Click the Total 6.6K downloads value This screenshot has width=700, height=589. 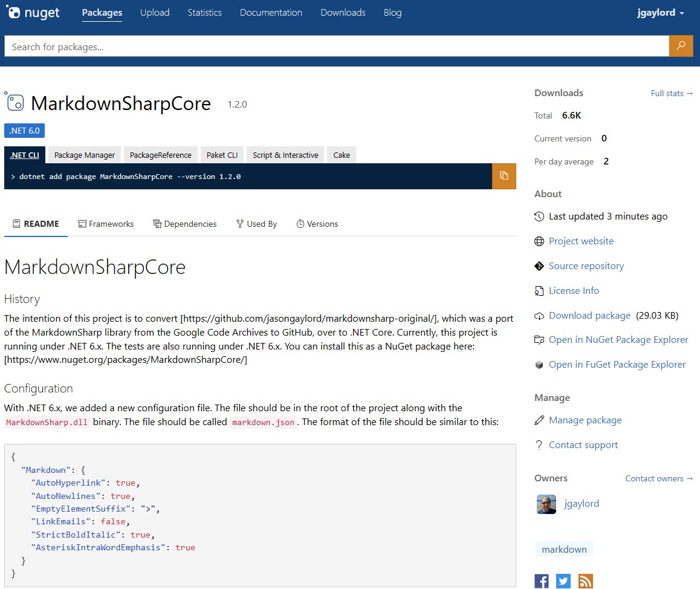pyautogui.click(x=571, y=116)
